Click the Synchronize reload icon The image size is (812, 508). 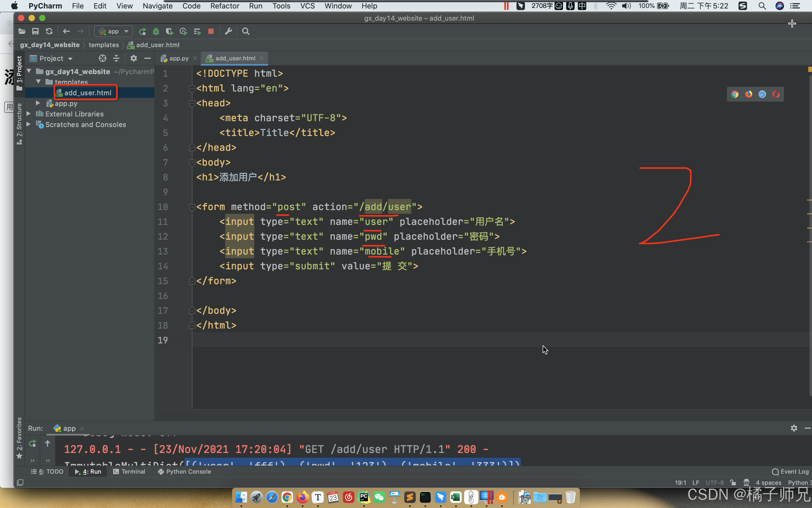[49, 31]
